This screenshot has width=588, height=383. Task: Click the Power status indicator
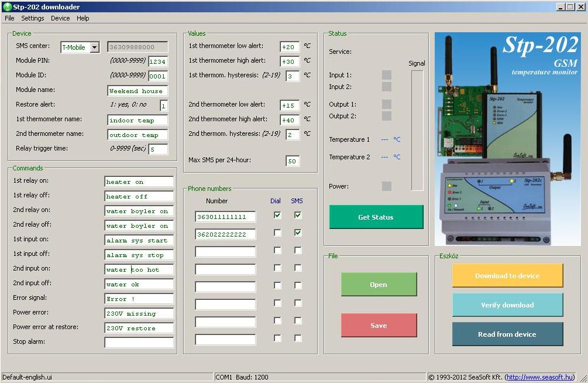click(x=387, y=186)
